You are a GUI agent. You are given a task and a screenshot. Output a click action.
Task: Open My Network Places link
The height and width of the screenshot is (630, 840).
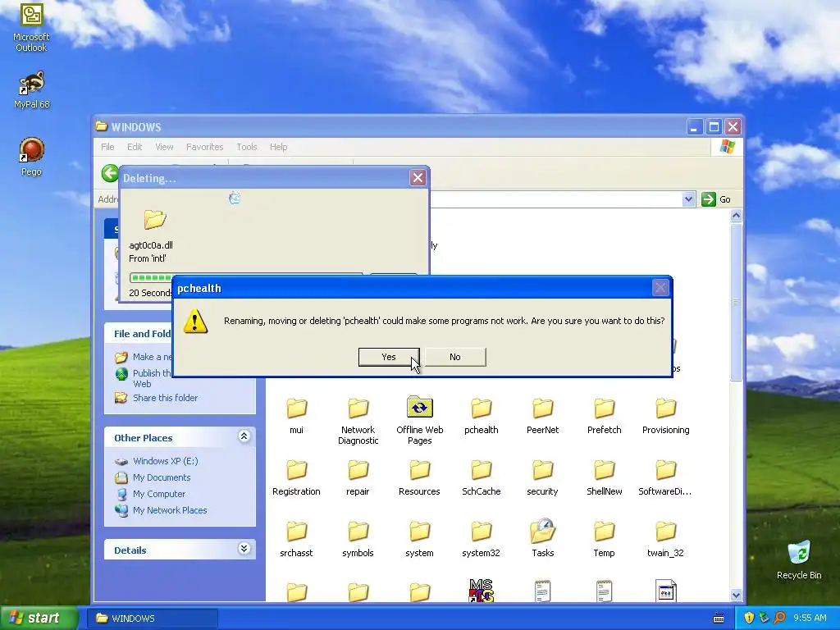click(170, 510)
